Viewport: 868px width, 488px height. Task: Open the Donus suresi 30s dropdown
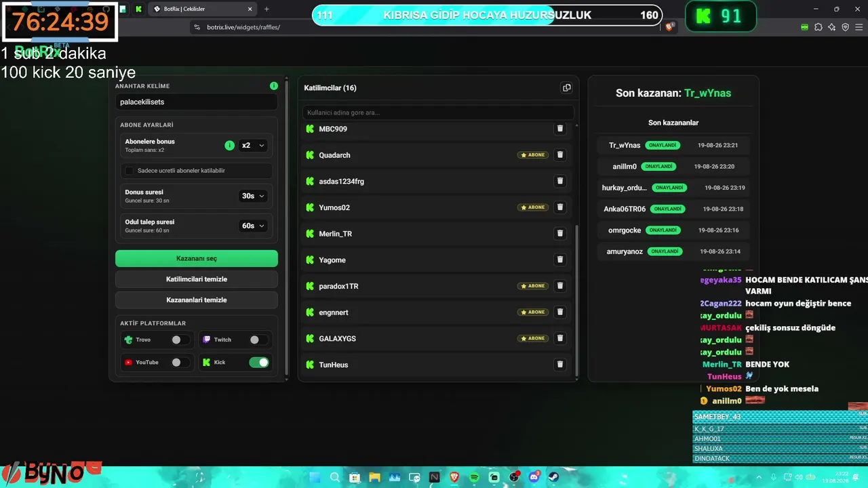coord(253,196)
